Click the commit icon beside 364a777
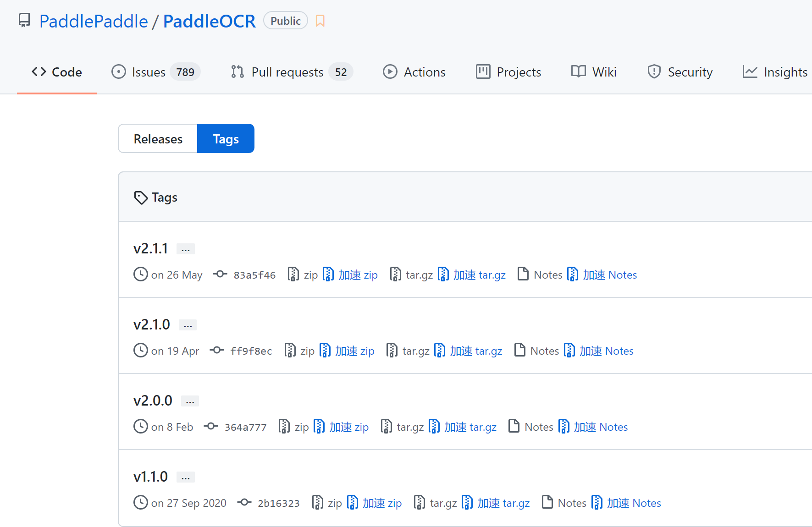 [x=211, y=426]
